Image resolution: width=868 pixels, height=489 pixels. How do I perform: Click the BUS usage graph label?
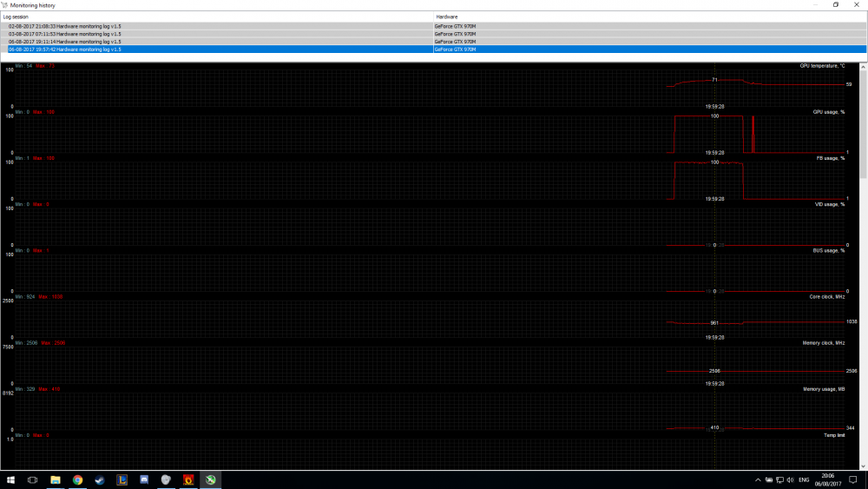[x=829, y=250]
